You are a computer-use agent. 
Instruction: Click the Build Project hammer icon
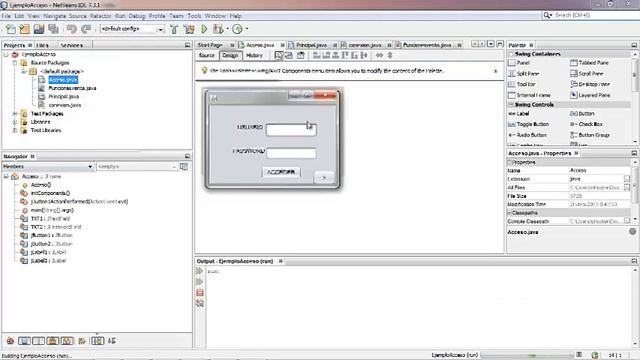coord(174,29)
